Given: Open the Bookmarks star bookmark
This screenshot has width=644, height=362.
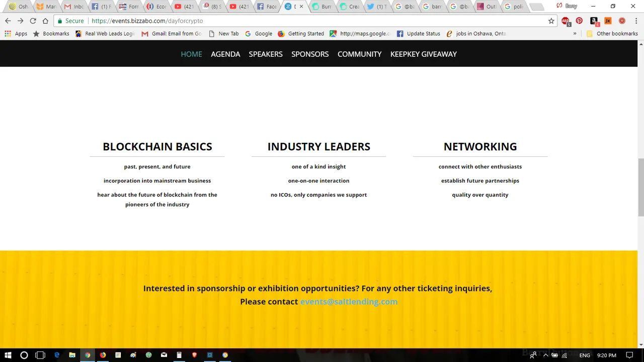Looking at the screenshot, I should (x=51, y=34).
